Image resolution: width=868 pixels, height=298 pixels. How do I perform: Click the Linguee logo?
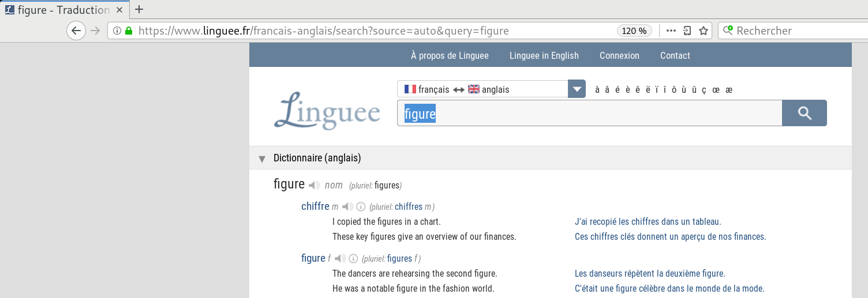(x=327, y=110)
